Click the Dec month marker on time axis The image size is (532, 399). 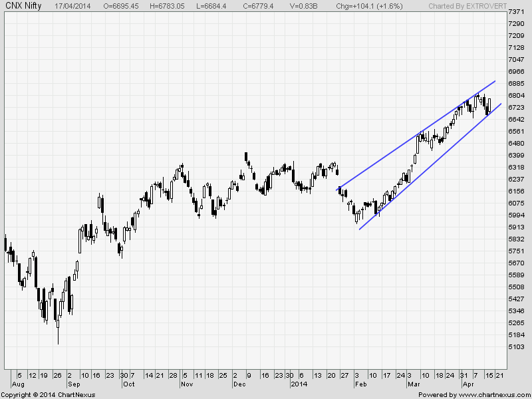(239, 384)
